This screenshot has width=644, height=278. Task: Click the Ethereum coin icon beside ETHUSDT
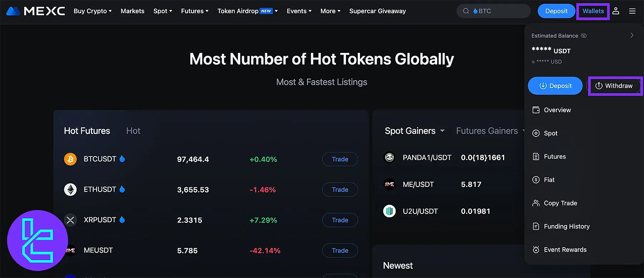70,189
